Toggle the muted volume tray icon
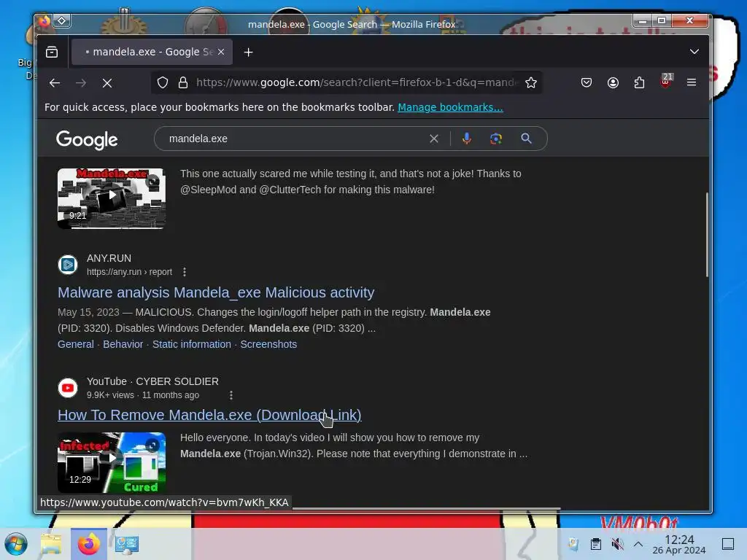 point(617,544)
